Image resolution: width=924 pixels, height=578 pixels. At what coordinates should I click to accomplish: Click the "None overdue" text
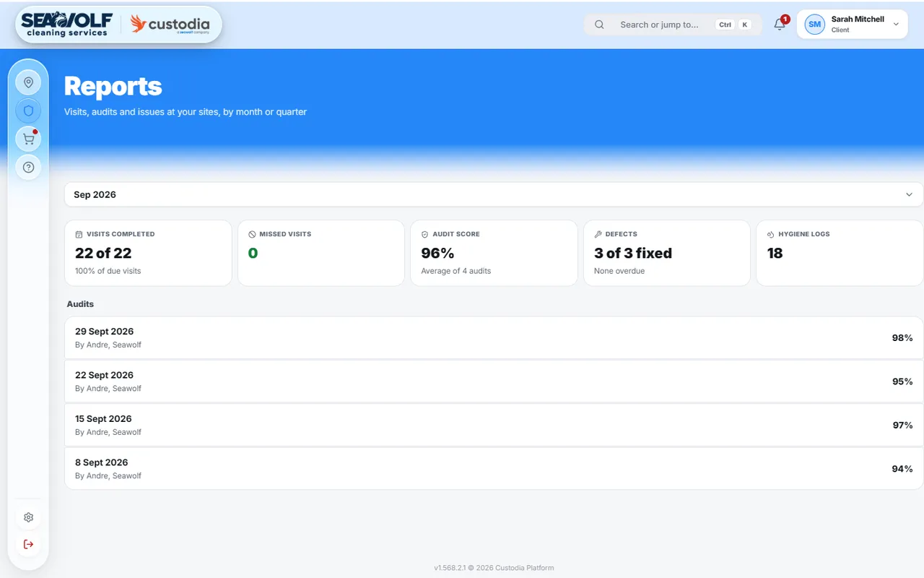(x=619, y=271)
